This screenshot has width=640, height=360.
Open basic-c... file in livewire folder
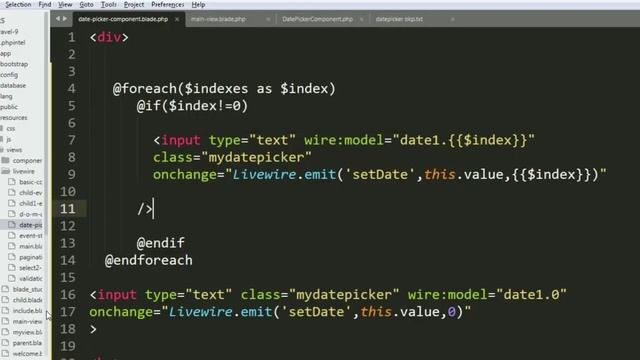tap(31, 182)
